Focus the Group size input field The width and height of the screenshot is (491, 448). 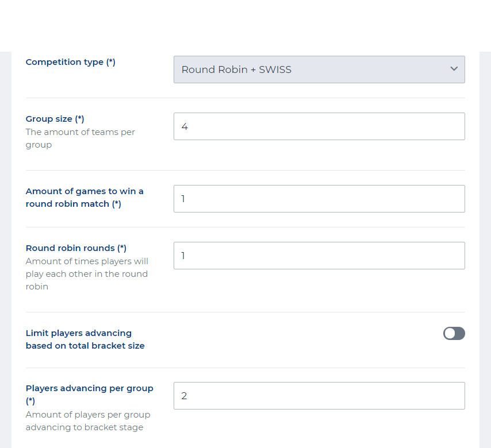319,126
